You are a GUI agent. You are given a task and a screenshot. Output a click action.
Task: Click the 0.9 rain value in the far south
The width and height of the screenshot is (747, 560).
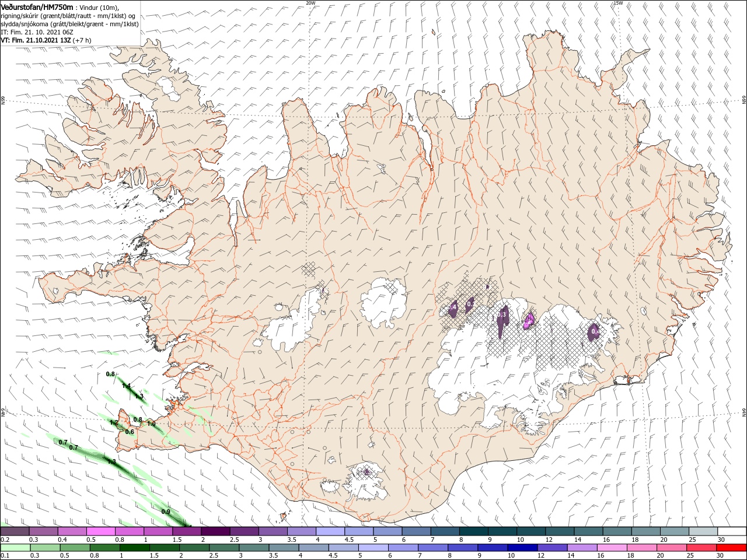pos(166,512)
